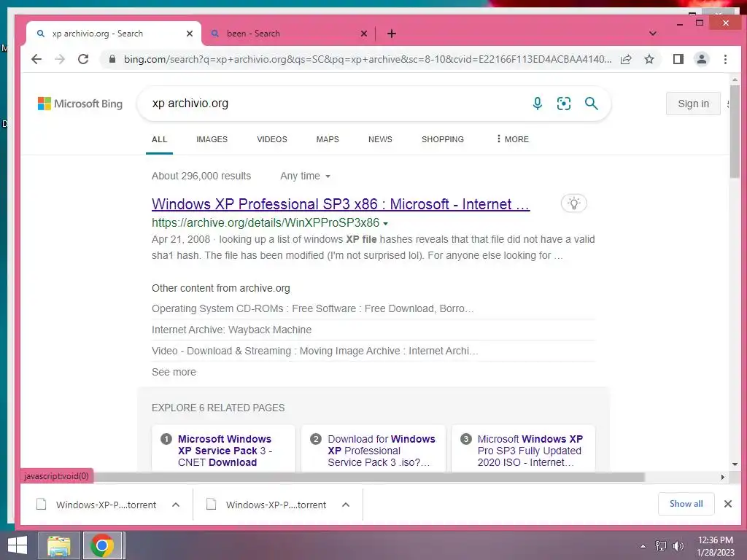Open the network tray icon
The image size is (747, 560).
[660, 546]
